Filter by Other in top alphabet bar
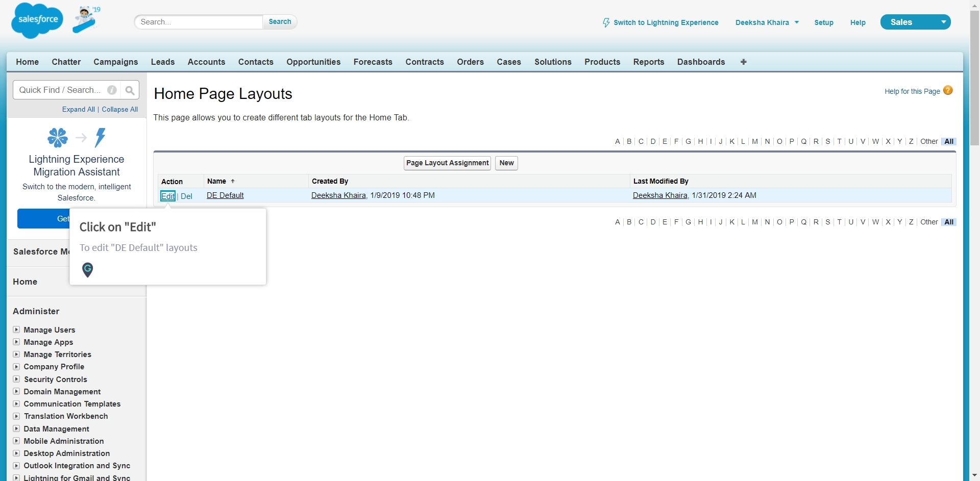This screenshot has width=980, height=481. 929,141
